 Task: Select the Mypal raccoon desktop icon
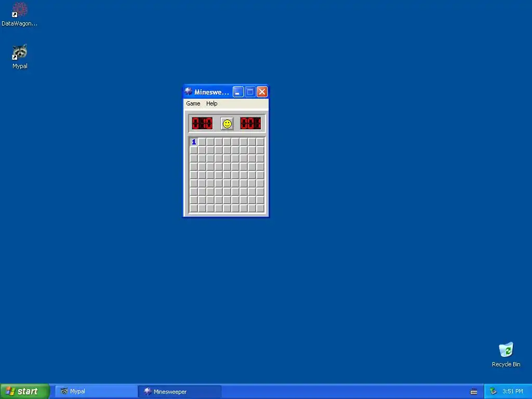[x=20, y=57]
